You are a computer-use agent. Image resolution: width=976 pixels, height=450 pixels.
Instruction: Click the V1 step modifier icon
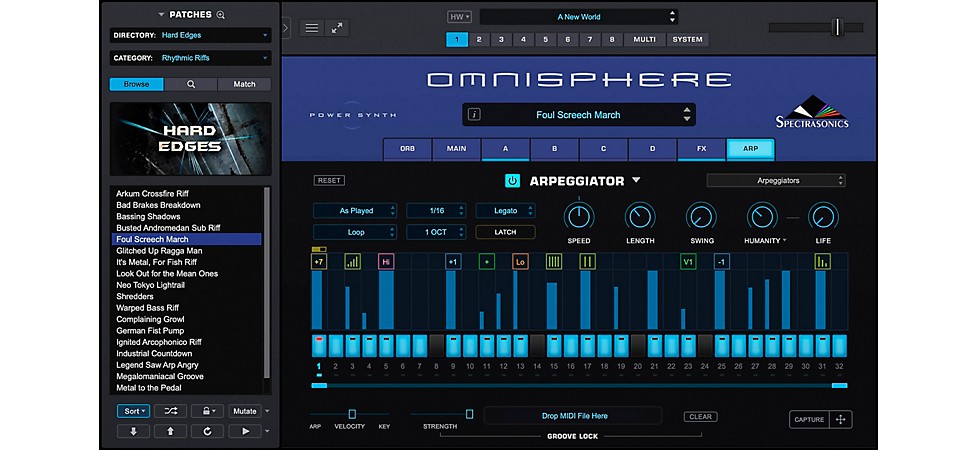688,262
